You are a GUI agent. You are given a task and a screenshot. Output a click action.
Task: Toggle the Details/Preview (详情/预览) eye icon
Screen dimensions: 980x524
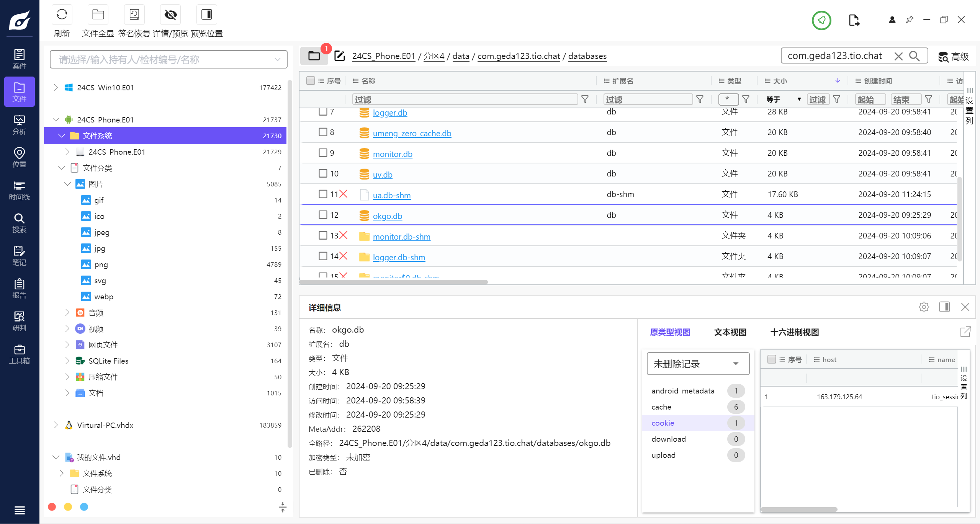coord(170,15)
